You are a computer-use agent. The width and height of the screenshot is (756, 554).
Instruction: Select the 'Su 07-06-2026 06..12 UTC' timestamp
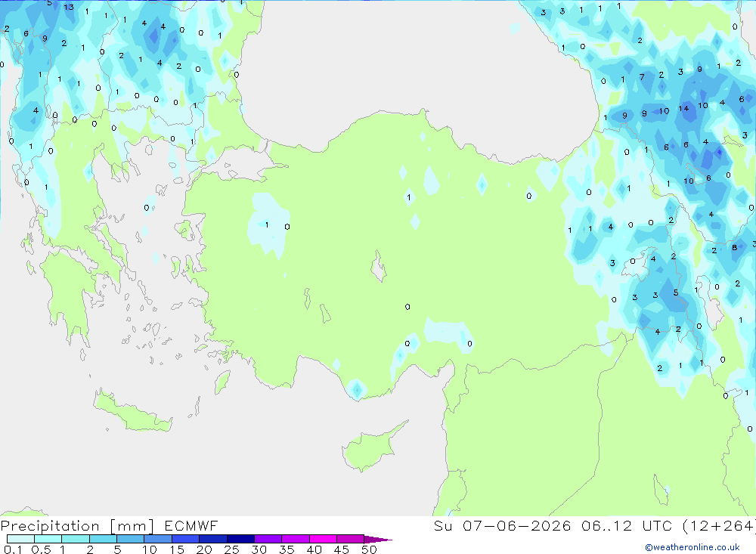pyautogui.click(x=553, y=526)
